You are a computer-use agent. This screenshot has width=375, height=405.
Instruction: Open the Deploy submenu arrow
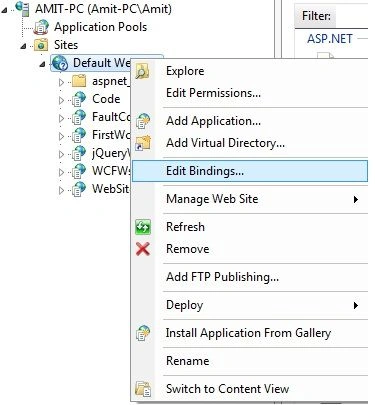(356, 305)
